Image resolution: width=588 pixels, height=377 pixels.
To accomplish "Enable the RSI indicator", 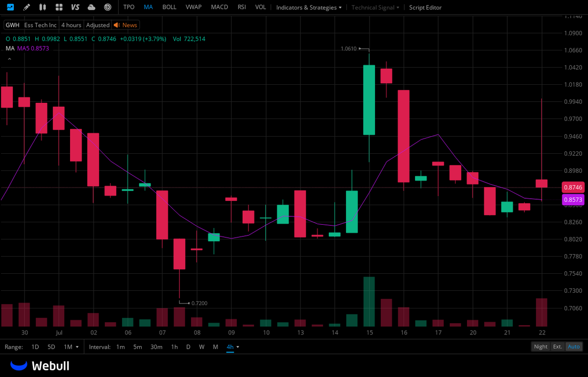I will (242, 7).
